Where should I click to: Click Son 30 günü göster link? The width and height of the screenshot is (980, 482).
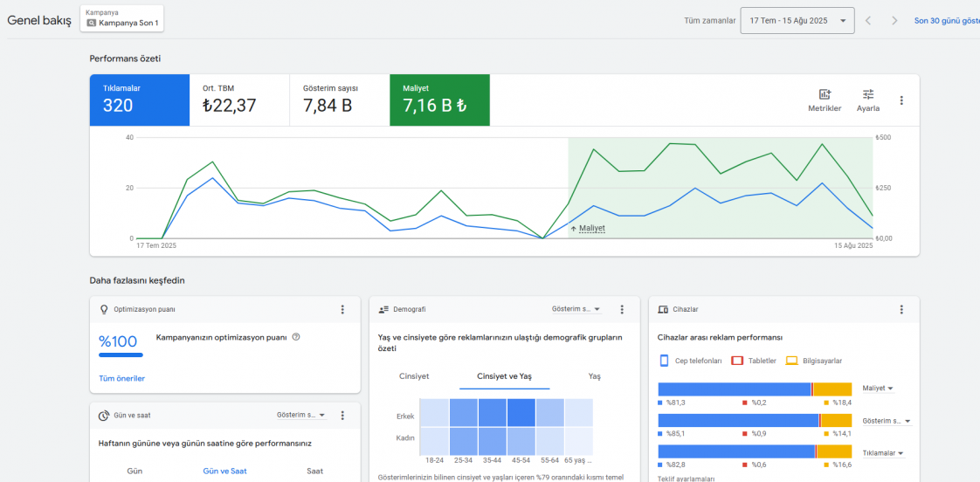pyautogui.click(x=946, y=20)
